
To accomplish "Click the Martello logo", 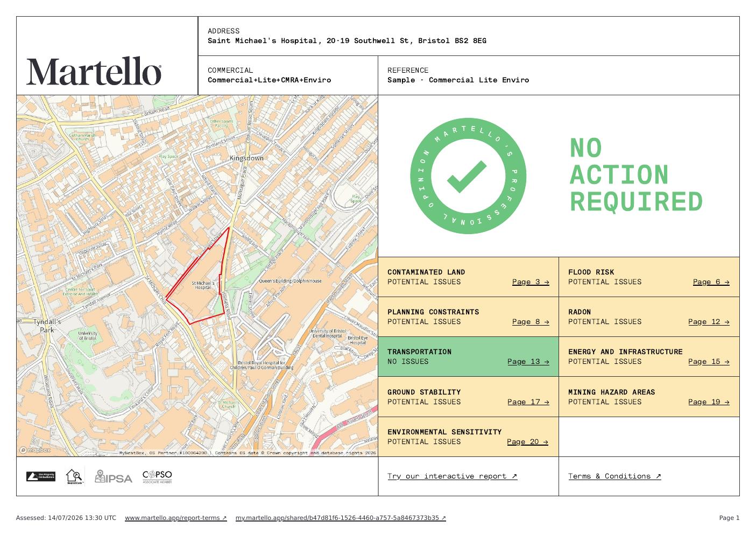I will (x=94, y=71).
